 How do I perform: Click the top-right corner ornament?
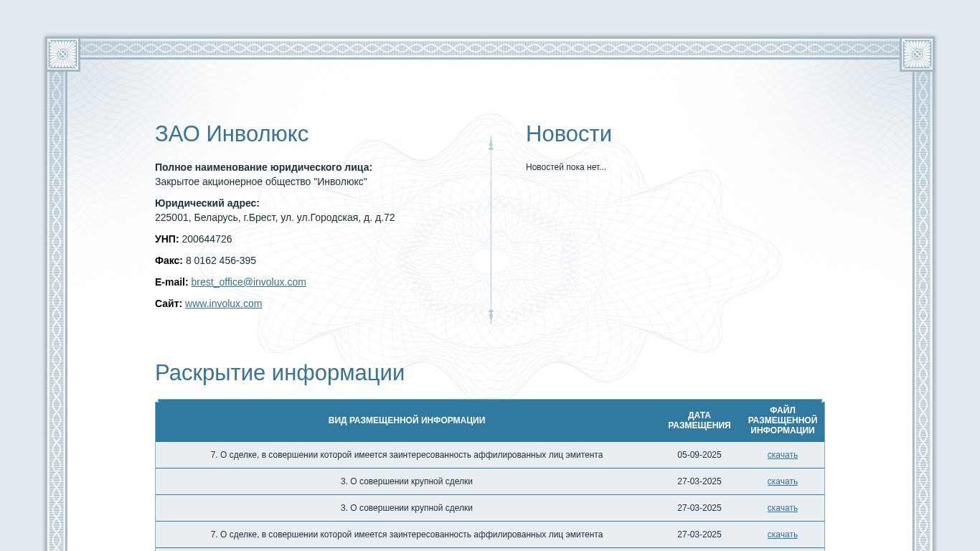pos(917,55)
